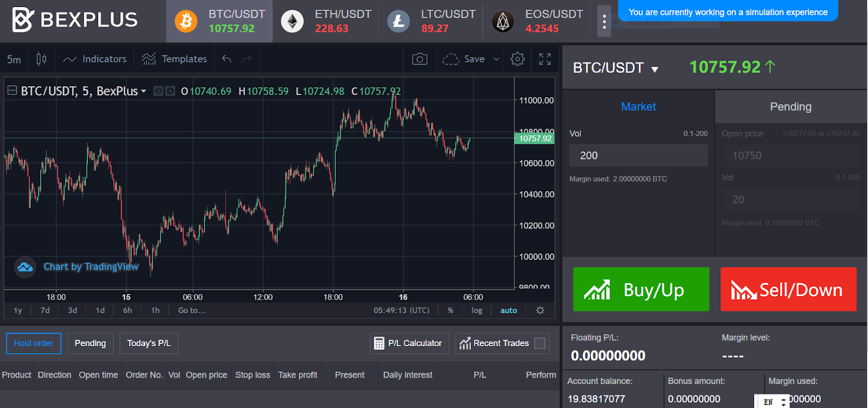The image size is (868, 408).
Task: Toggle legend visibility eye icon
Action: point(158,91)
